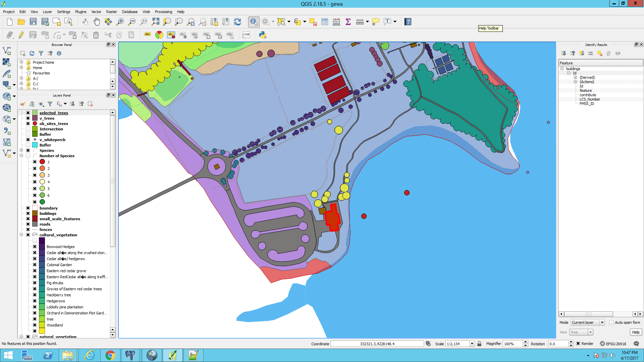The width and height of the screenshot is (644, 362).
Task: Open the Python console icon
Action: [263, 35]
